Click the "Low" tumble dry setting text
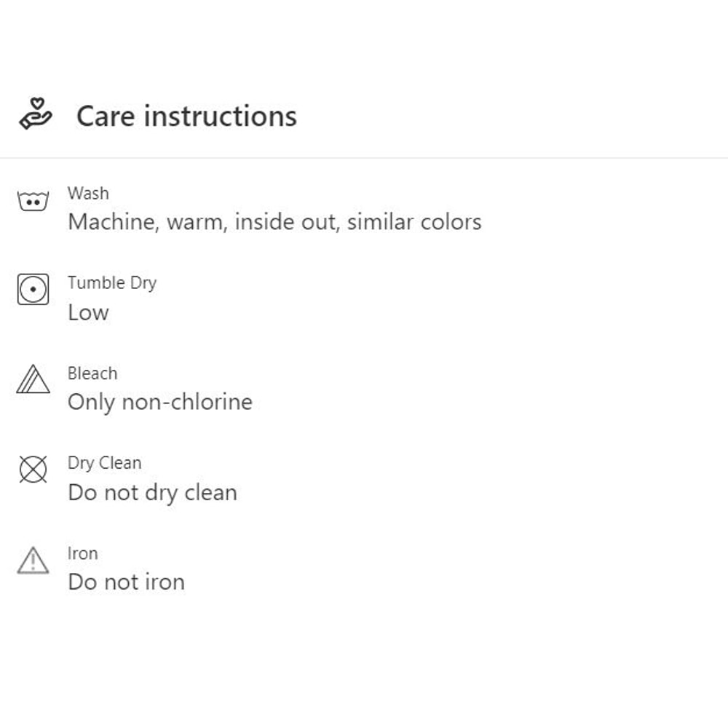This screenshot has width=728, height=728. point(88,313)
